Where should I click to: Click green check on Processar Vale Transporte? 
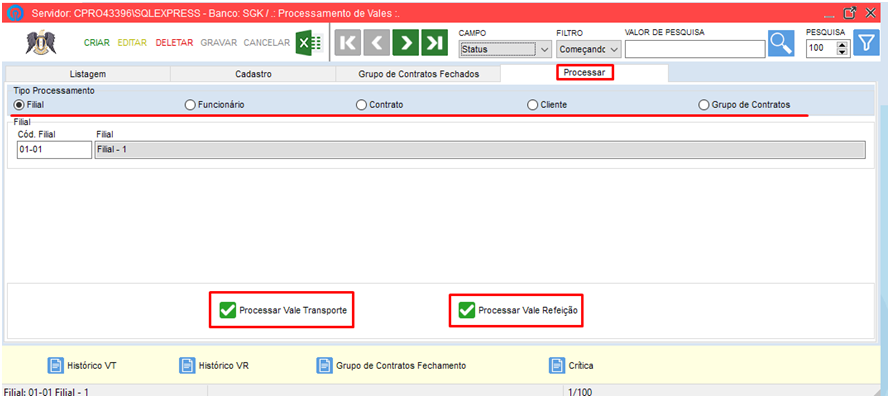(228, 310)
